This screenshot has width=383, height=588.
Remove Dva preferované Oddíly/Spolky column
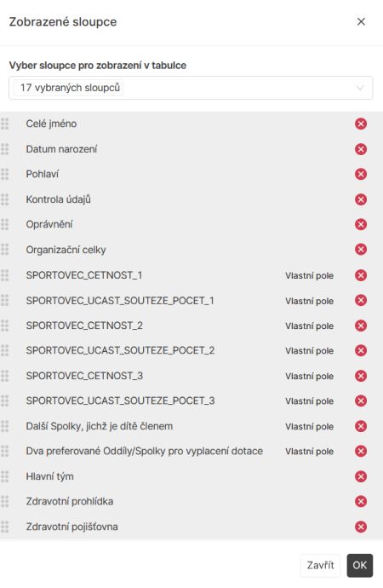(x=361, y=451)
